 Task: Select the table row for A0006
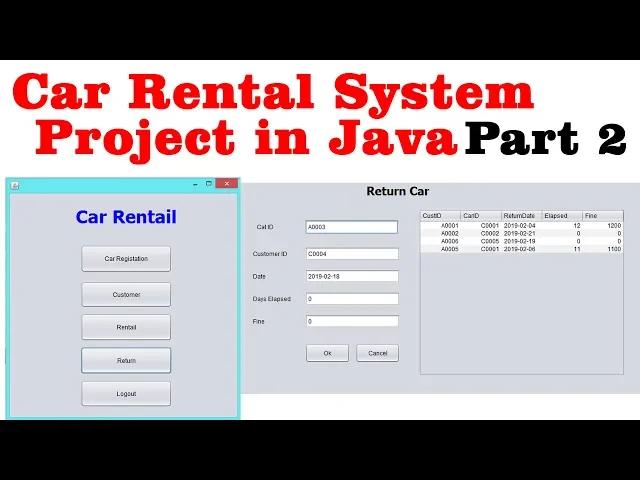point(522,241)
